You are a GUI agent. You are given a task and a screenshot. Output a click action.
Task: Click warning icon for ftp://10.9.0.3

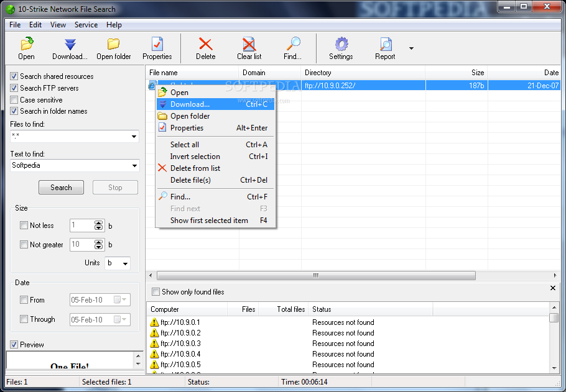(154, 343)
